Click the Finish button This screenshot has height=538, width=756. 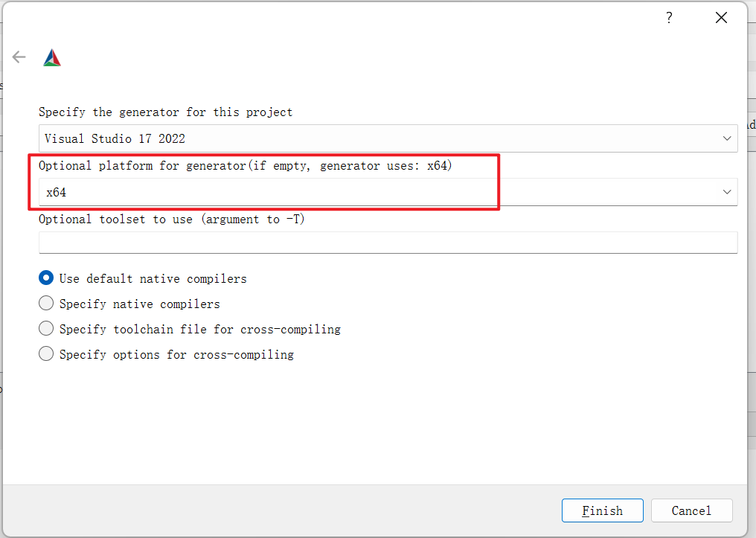point(602,510)
